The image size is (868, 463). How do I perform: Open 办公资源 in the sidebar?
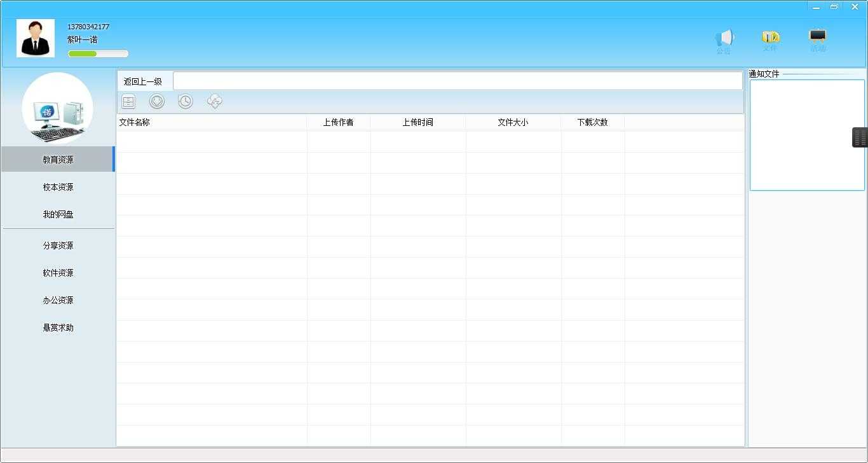pyautogui.click(x=58, y=300)
